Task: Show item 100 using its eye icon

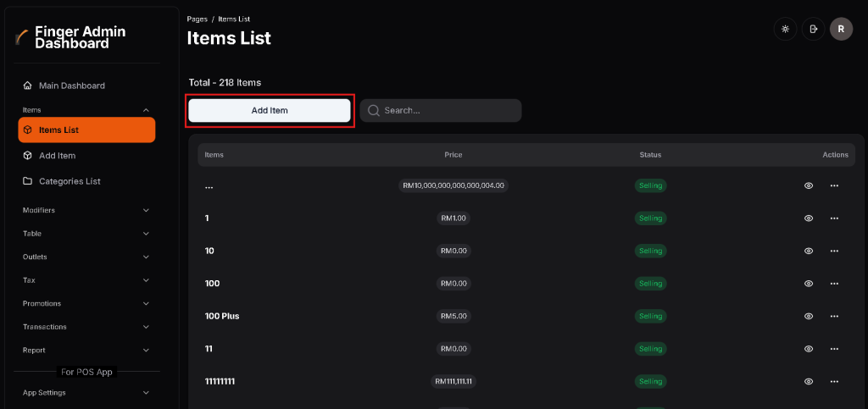Action: coord(809,283)
